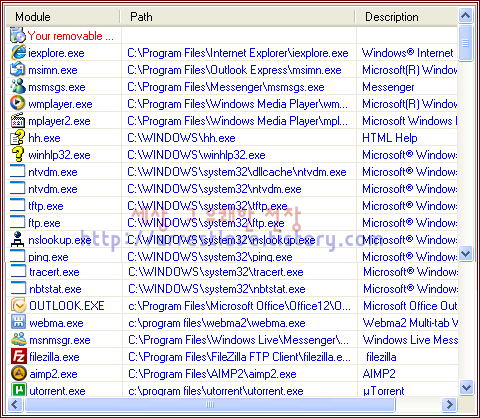Screen dimensions: 480x418
Task: Select the "wmplayer.exe" module name
Action: pyautogui.click(x=60, y=104)
